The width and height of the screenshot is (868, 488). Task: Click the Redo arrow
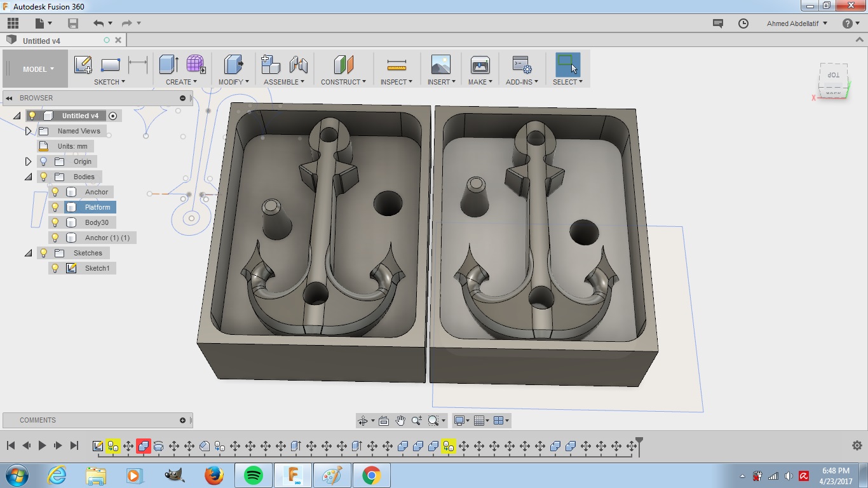tap(126, 24)
